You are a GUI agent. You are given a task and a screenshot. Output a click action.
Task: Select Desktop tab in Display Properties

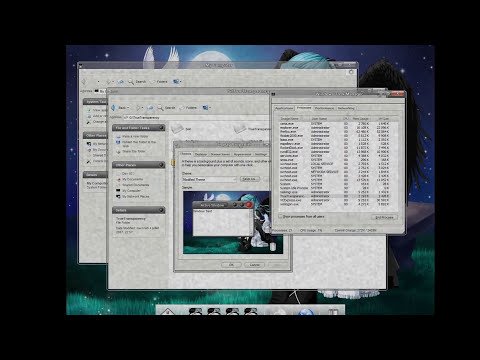pyautogui.click(x=201, y=154)
